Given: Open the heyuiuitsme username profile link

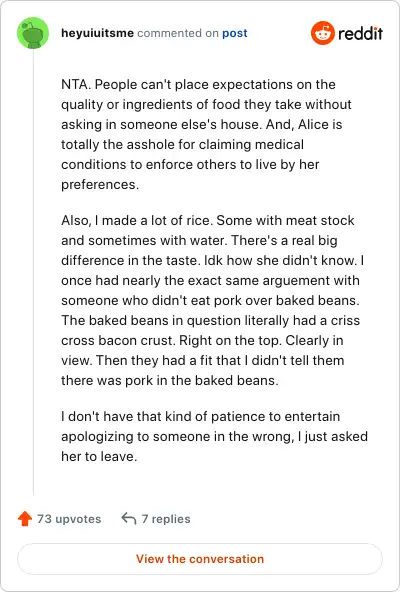Looking at the screenshot, I should coord(97,33).
